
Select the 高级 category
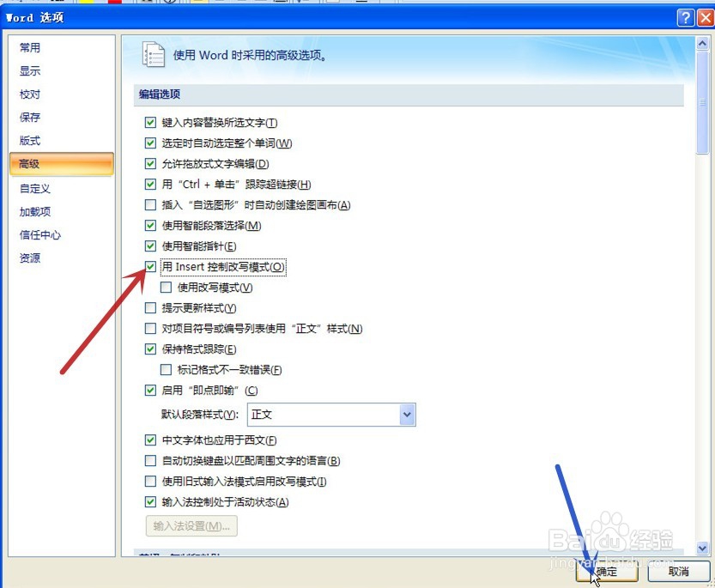click(62, 164)
